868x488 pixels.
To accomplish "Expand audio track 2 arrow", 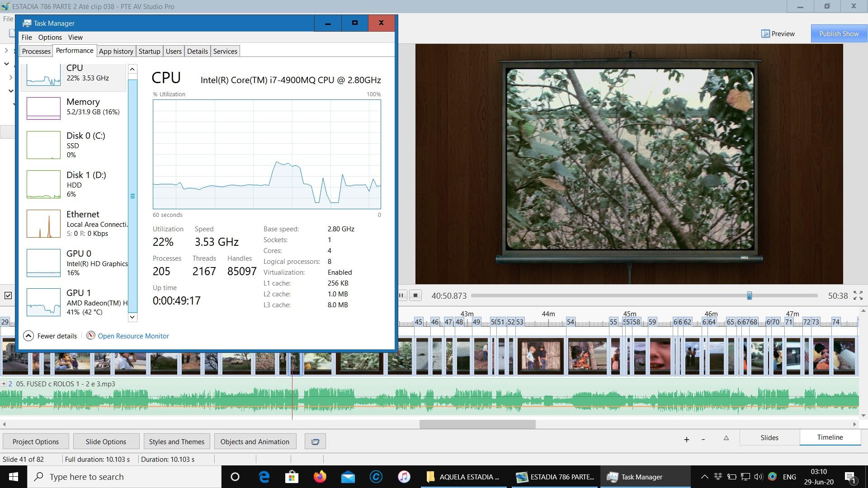I will 4,384.
